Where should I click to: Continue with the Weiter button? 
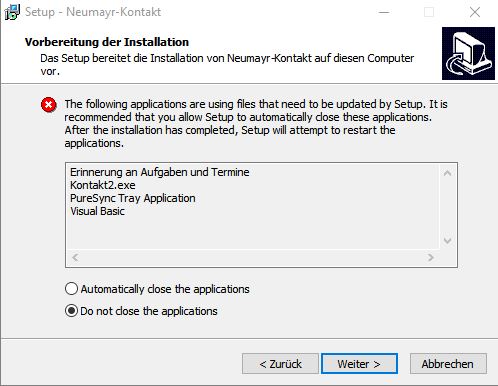(359, 364)
